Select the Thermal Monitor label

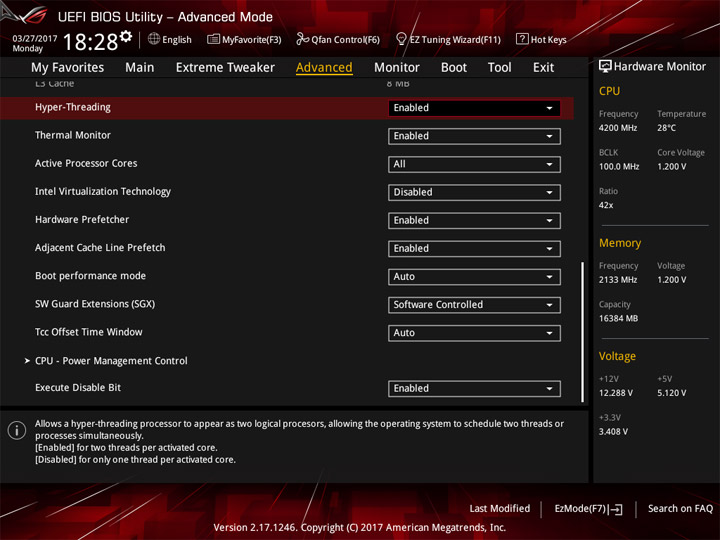coord(73,135)
